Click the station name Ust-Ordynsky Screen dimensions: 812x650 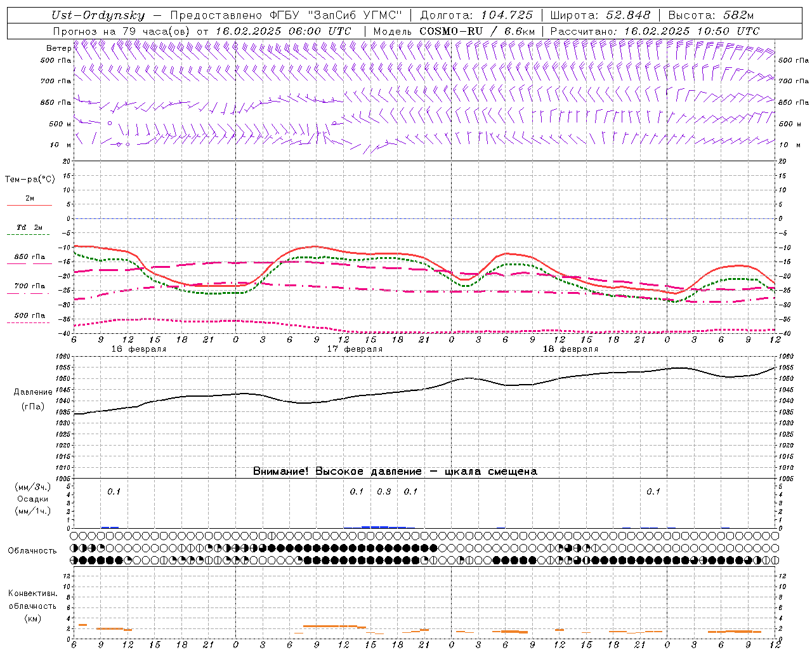point(98,15)
